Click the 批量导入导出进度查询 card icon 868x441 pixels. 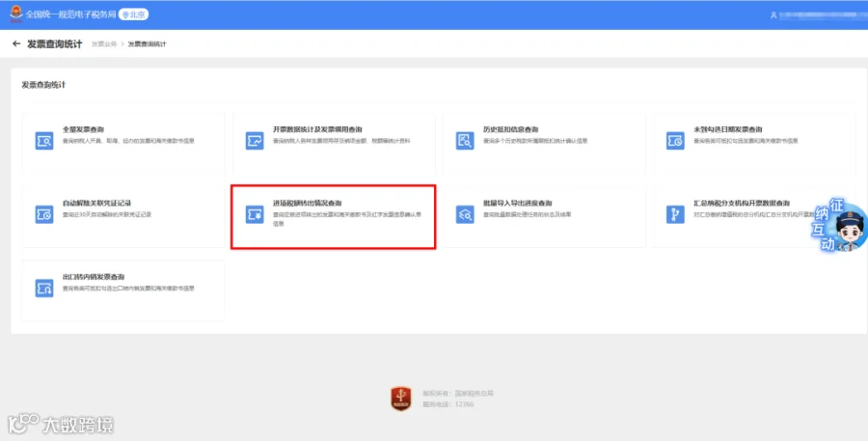465,214
